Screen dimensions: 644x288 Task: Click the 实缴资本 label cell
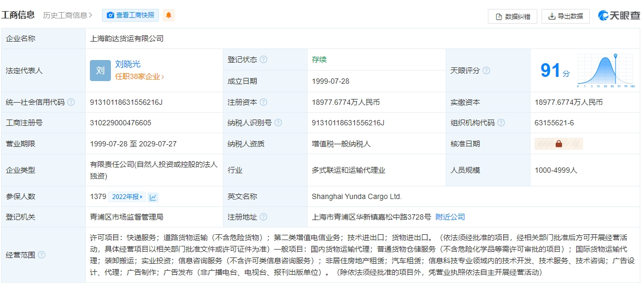click(x=488, y=102)
